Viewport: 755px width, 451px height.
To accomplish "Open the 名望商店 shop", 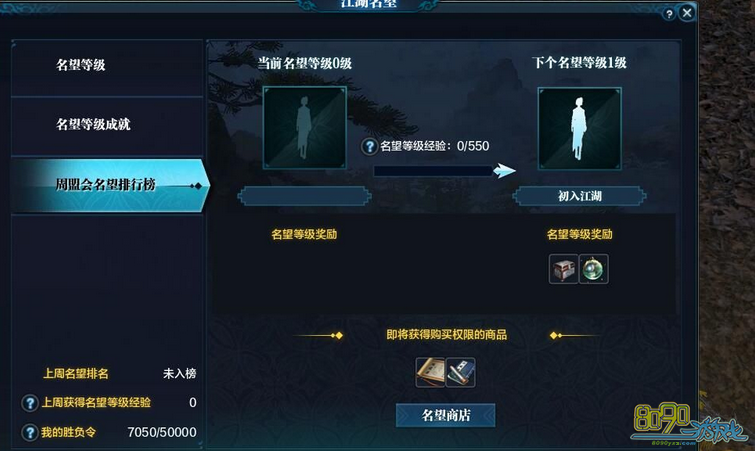I will point(445,415).
